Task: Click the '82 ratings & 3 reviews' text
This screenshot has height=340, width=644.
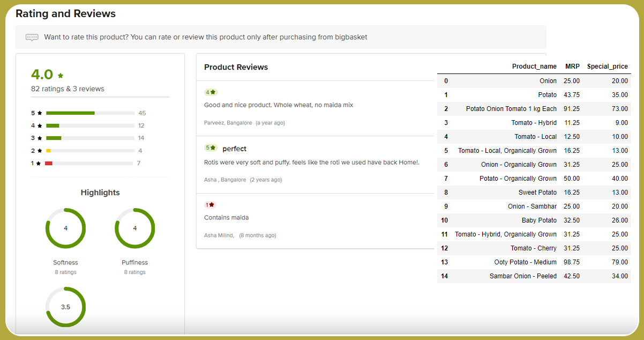Action: [68, 89]
